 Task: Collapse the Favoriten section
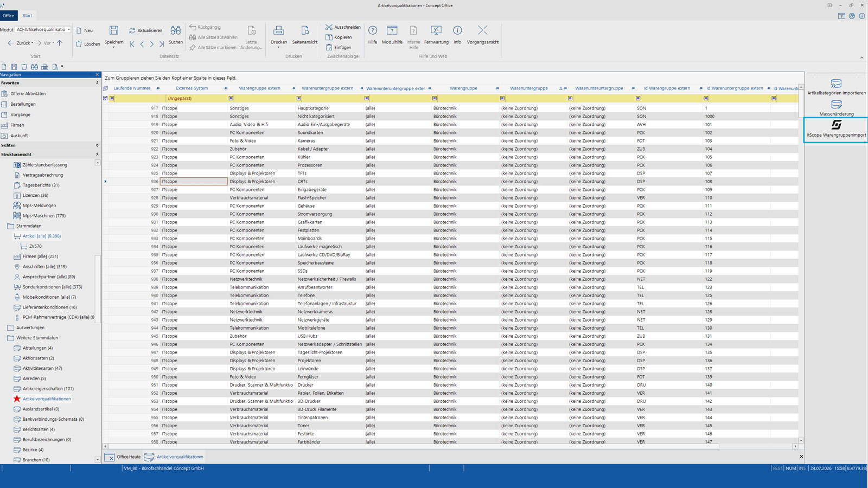[97, 83]
